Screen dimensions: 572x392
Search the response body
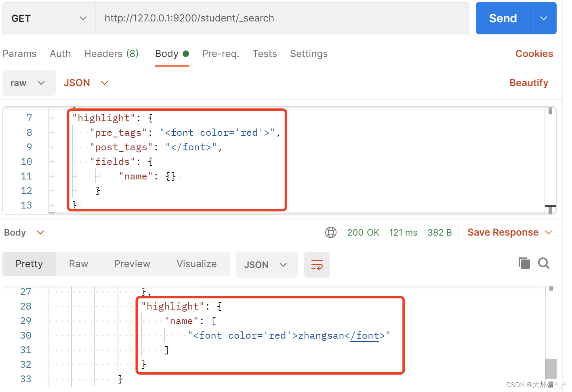pyautogui.click(x=544, y=263)
